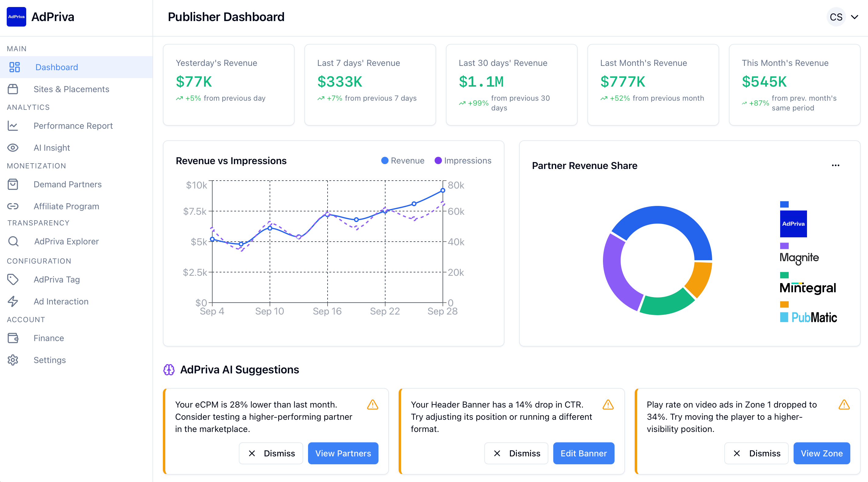Dismiss the Header Banner CTR suggestion

[x=516, y=453]
